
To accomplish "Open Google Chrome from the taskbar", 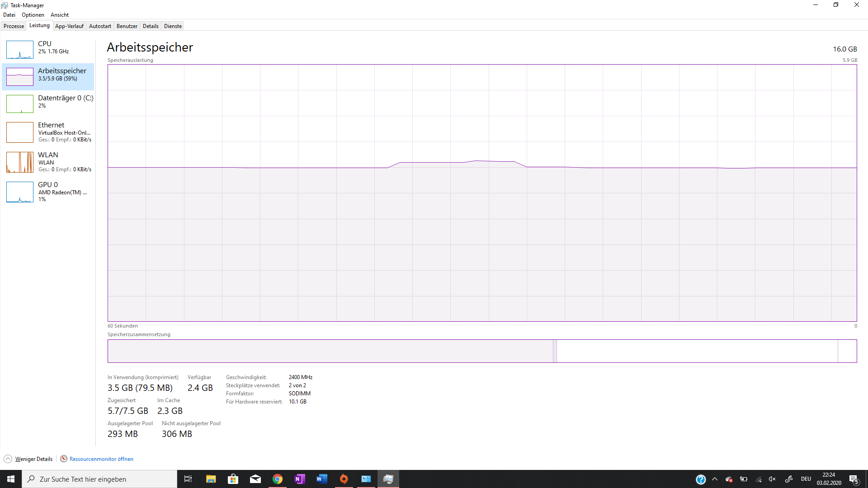I will (278, 479).
